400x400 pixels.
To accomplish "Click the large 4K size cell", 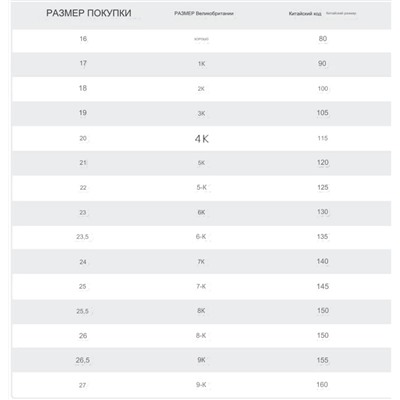I will tap(202, 139).
